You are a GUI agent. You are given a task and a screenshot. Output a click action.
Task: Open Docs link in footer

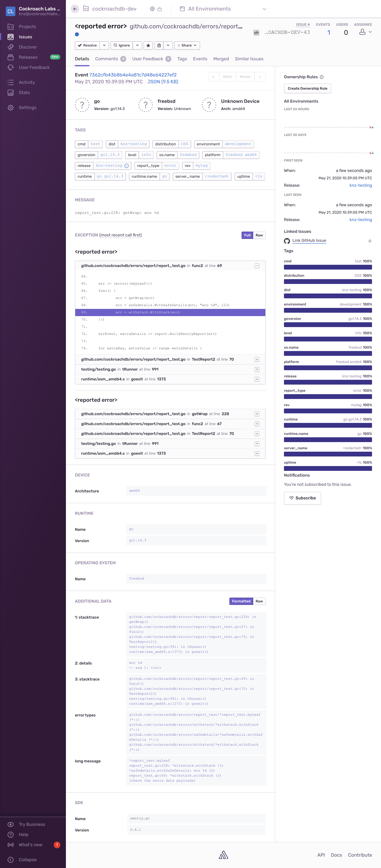pyautogui.click(x=336, y=855)
